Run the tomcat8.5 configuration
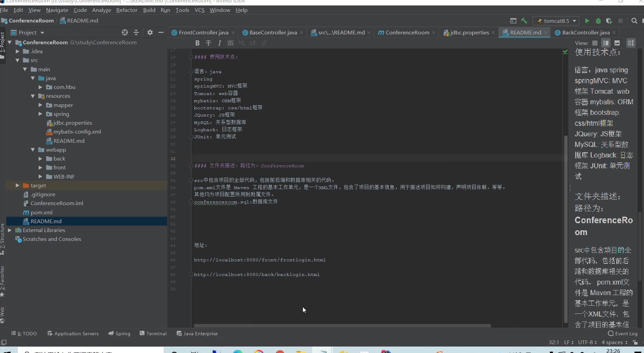644x353 pixels. point(587,21)
